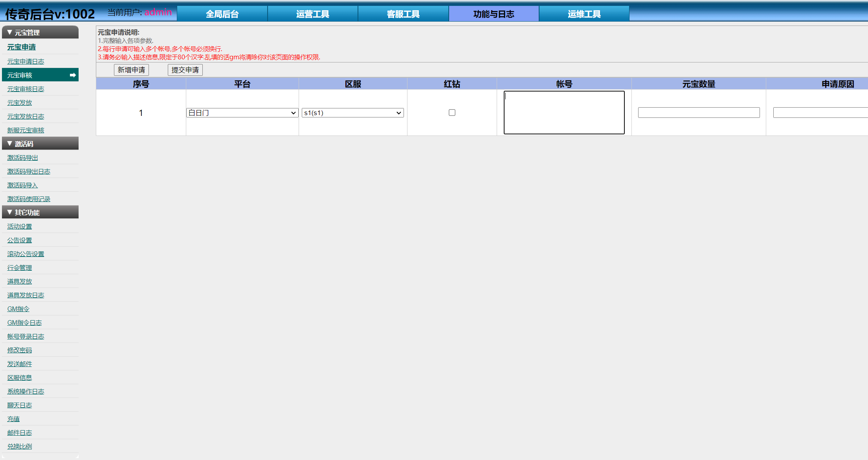The height and width of the screenshot is (460, 868).
Task: Open the 运营工具 tab
Action: click(x=312, y=14)
